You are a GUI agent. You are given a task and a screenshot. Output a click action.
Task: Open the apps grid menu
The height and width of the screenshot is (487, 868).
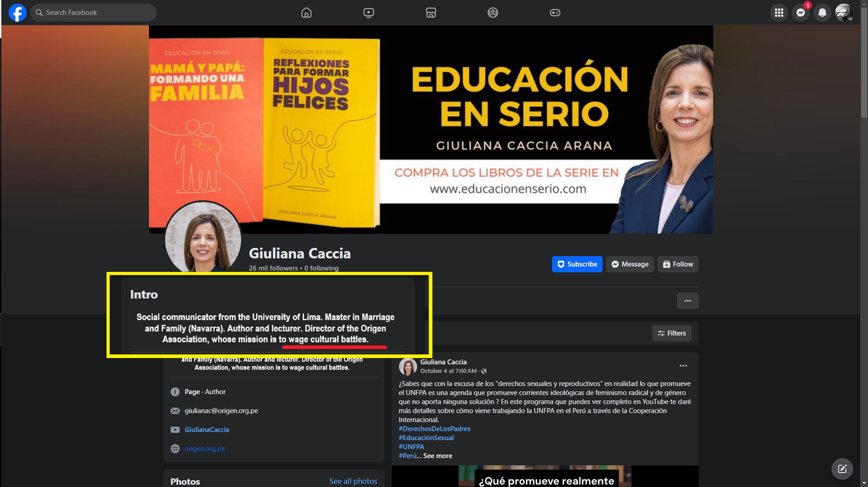pyautogui.click(x=779, y=13)
